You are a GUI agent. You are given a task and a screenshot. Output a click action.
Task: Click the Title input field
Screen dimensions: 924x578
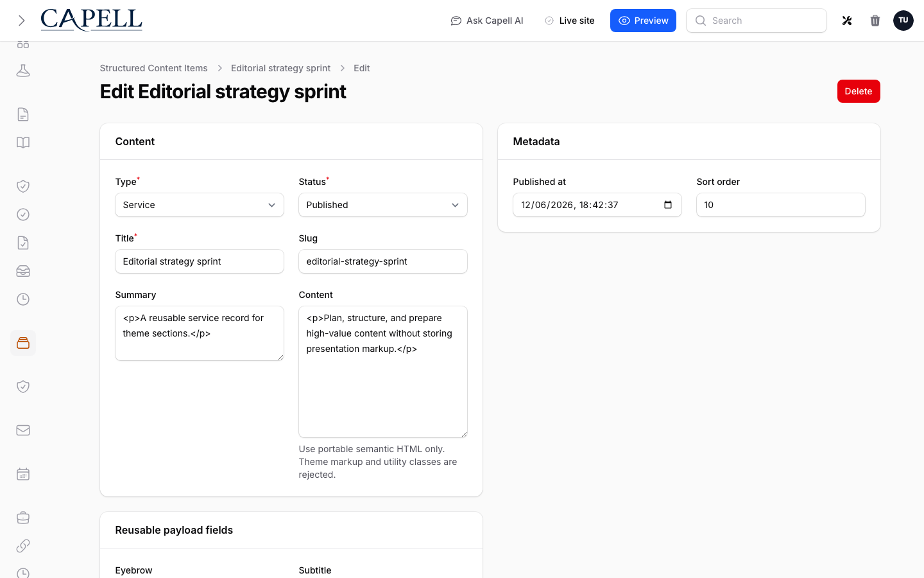pos(200,261)
